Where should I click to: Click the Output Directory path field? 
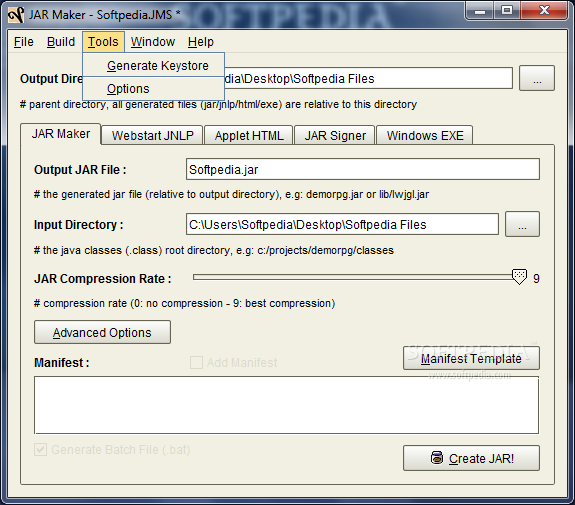[x=368, y=78]
